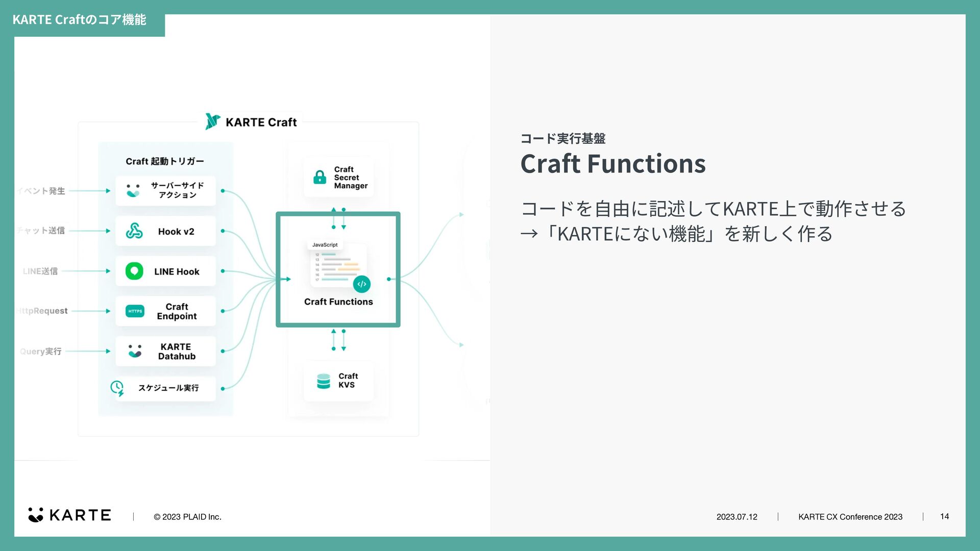Click the 「KARTEにない機能」を新しく作る line
Image resolution: width=980 pixels, height=551 pixels.
676,234
